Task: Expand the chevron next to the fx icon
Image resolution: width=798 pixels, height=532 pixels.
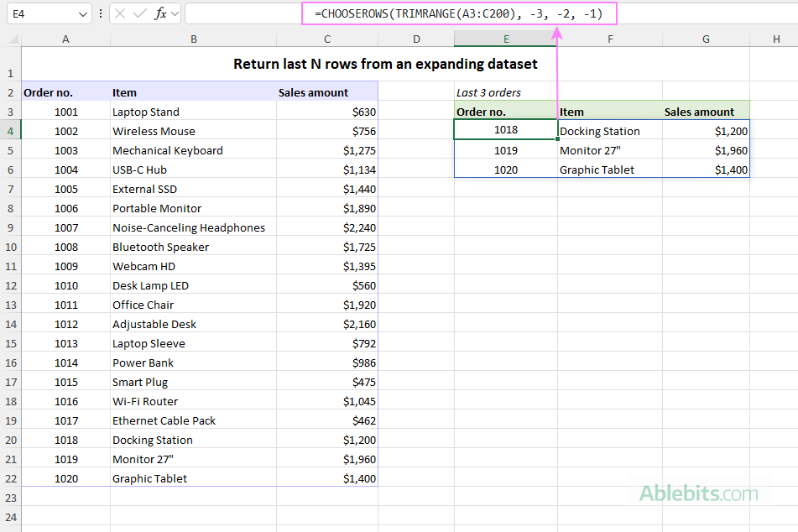Action: (x=175, y=13)
